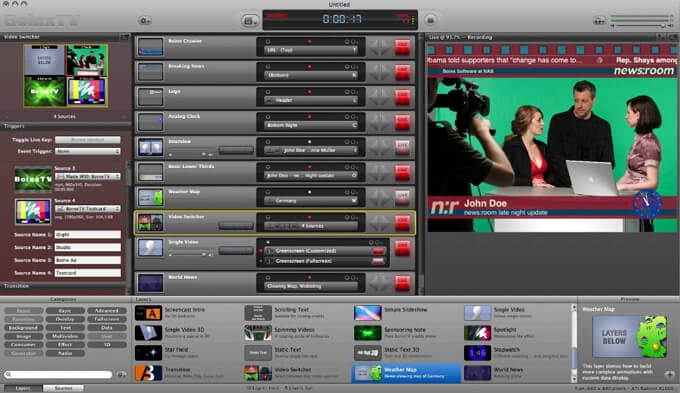Adjust the Single Video layer volume slider

click(191, 254)
